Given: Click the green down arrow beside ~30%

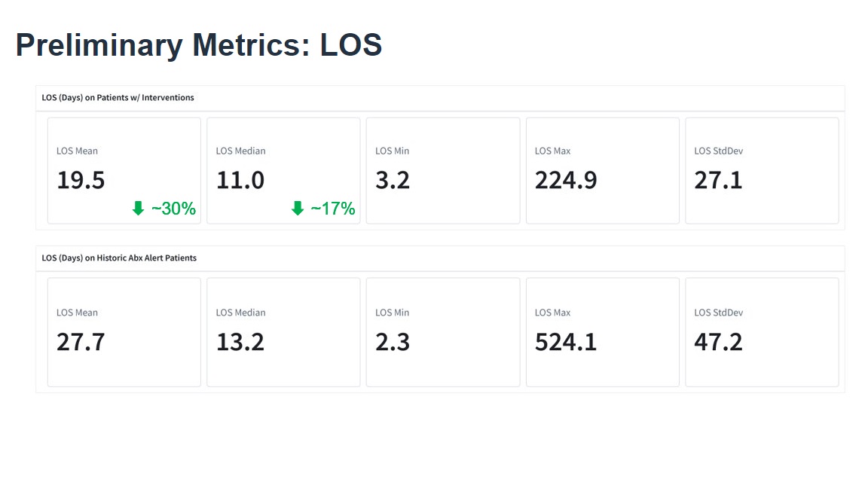Looking at the screenshot, I should tap(138, 209).
